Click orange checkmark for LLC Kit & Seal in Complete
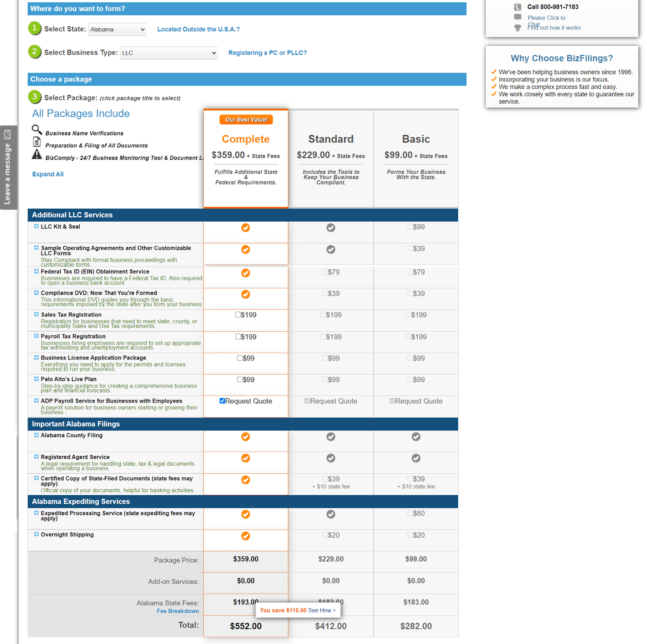The image size is (647, 644). 245,228
